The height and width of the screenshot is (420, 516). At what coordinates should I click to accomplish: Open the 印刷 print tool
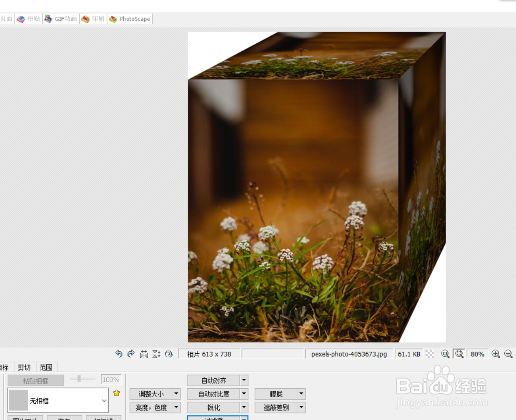[x=93, y=18]
